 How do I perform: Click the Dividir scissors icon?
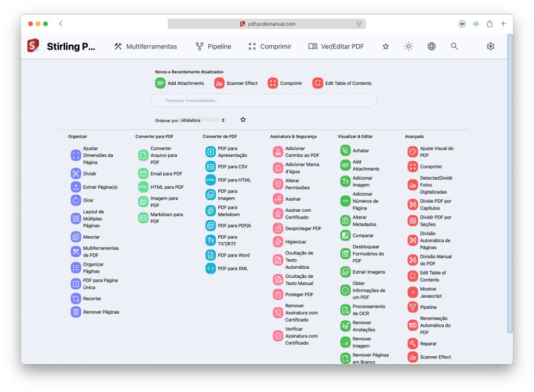[76, 173]
